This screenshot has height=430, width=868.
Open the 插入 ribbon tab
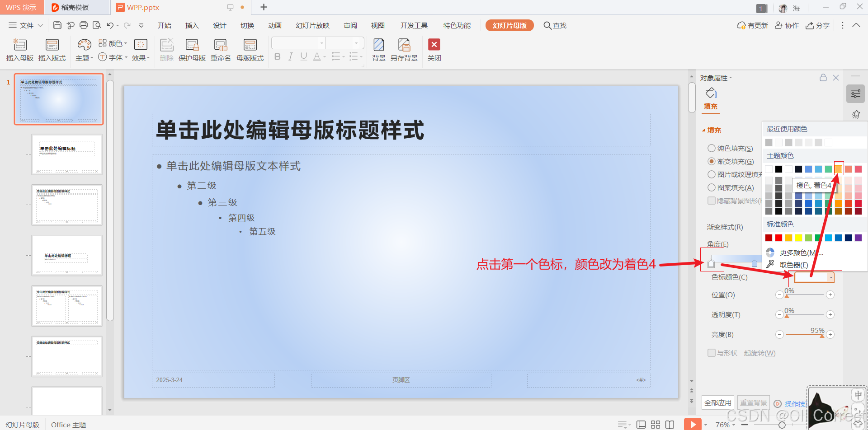[192, 25]
